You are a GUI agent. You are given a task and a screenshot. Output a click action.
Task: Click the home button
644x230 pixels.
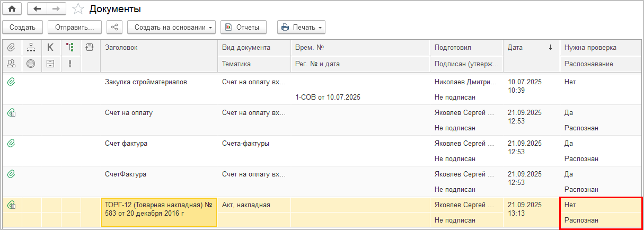[x=12, y=9]
